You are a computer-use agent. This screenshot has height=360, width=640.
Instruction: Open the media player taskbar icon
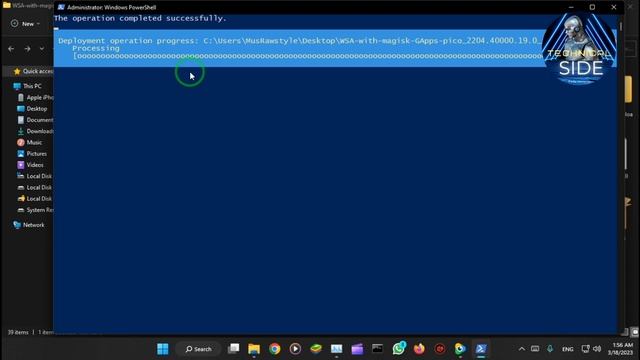pos(295,349)
